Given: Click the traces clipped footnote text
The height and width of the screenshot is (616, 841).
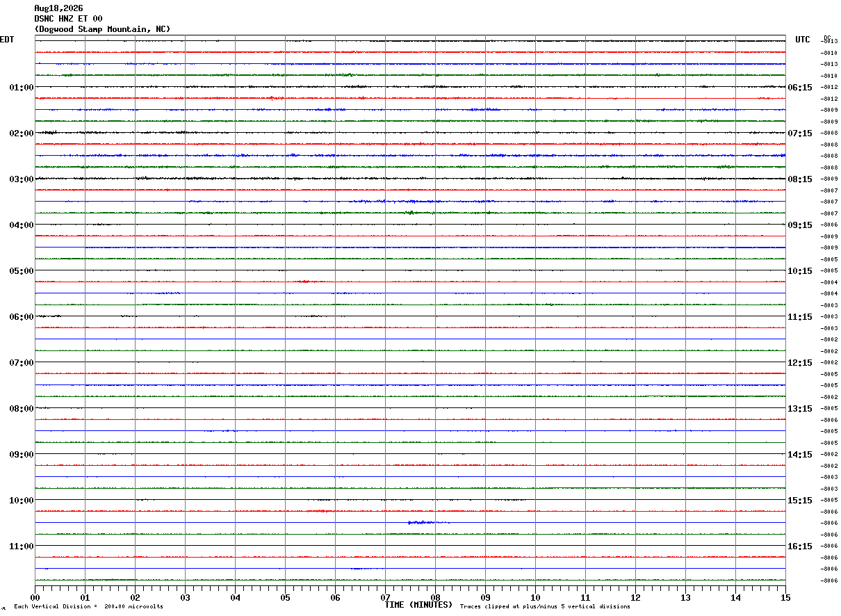Looking at the screenshot, I should click(545, 607).
